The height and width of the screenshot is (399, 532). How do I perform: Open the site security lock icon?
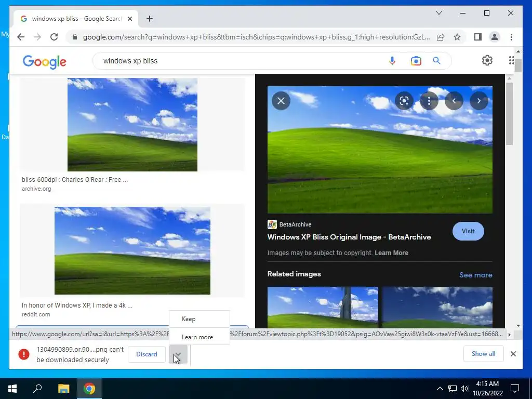pos(75,37)
